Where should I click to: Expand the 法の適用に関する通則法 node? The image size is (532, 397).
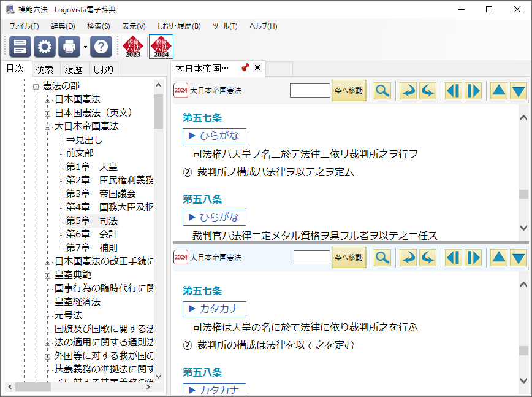pos(48,343)
